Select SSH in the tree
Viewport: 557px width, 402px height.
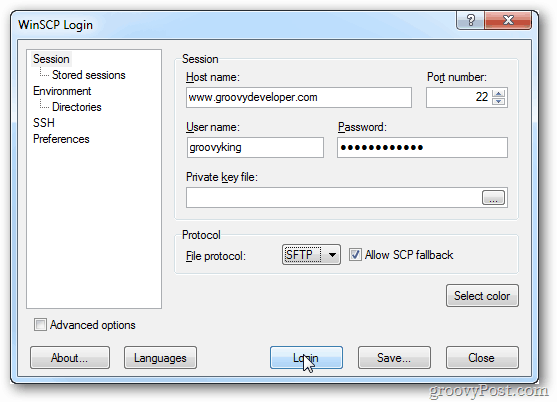pyautogui.click(x=44, y=123)
